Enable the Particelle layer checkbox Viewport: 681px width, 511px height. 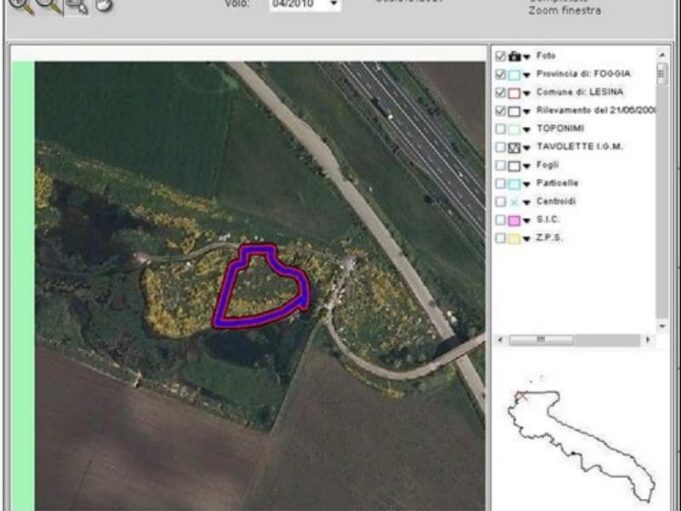pyautogui.click(x=500, y=183)
